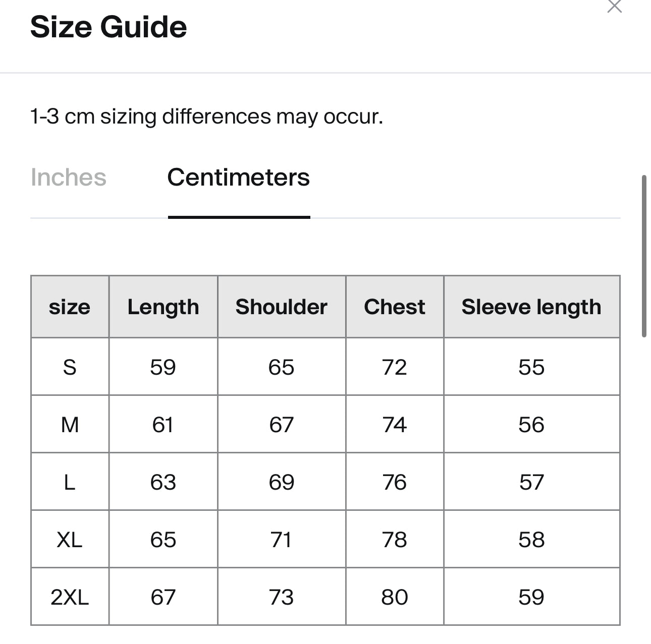Screen dimensions: 651x644
Task: Click the XL shoulder value 71
Action: pyautogui.click(x=282, y=540)
